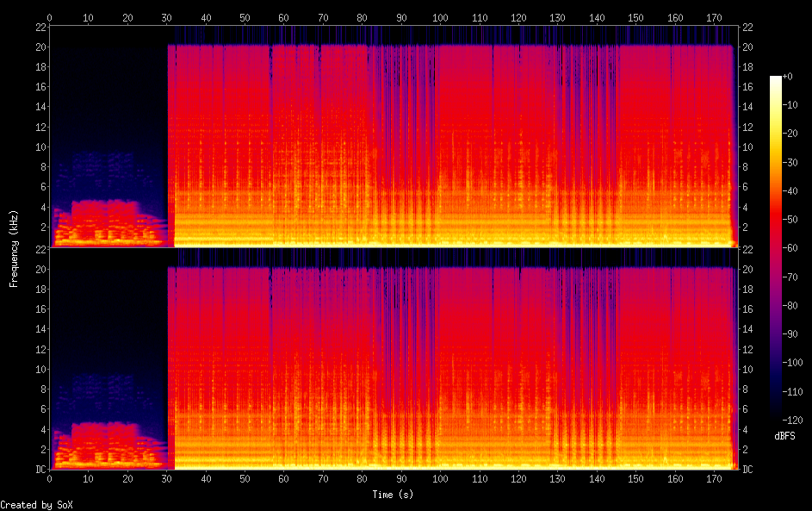Click the "DC" label at the bottom-left frequency axis
Viewport: 812px width, 511px height.
click(40, 470)
